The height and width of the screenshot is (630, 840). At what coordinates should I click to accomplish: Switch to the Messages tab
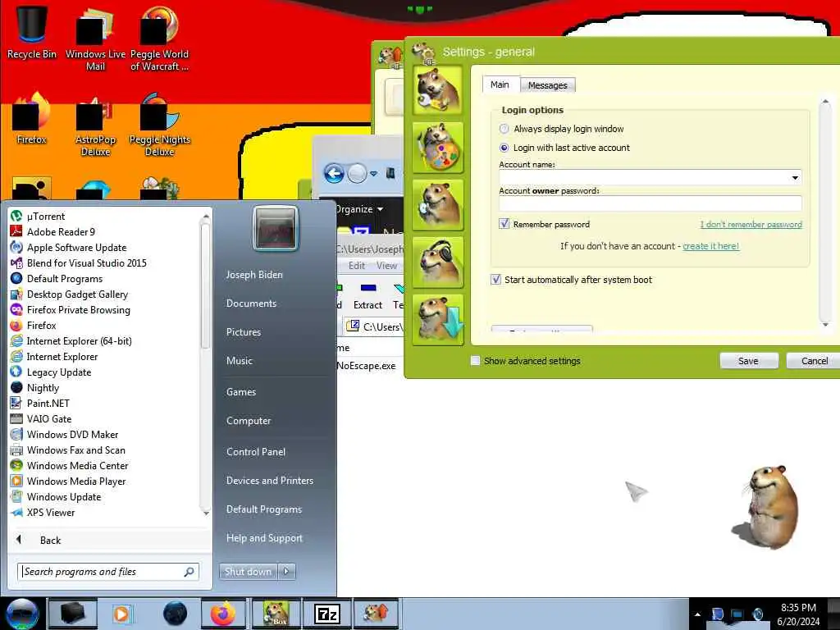point(547,85)
